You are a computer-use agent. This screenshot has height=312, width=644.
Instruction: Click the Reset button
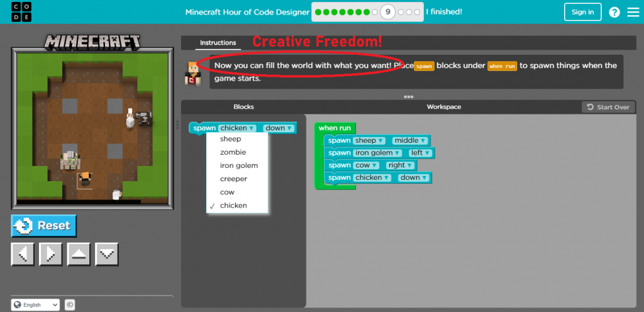tap(43, 226)
